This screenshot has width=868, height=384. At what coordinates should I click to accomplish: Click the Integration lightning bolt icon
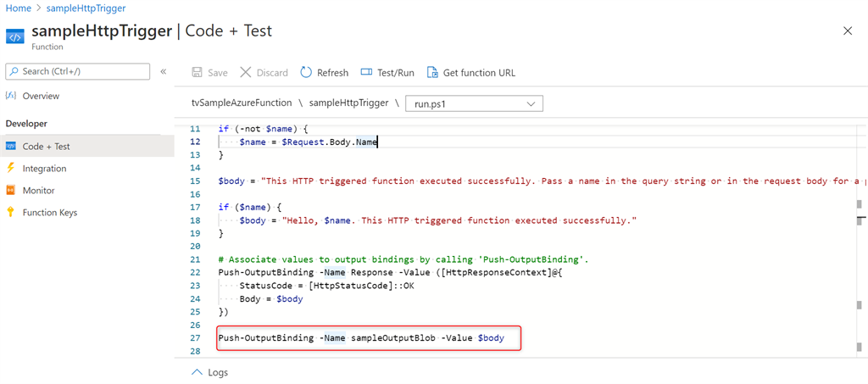(10, 168)
